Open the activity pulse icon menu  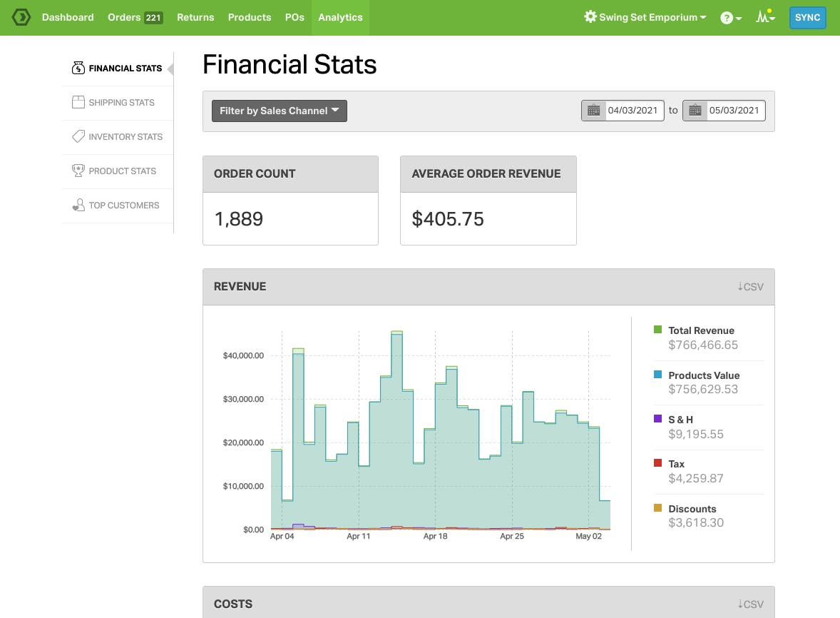point(765,17)
